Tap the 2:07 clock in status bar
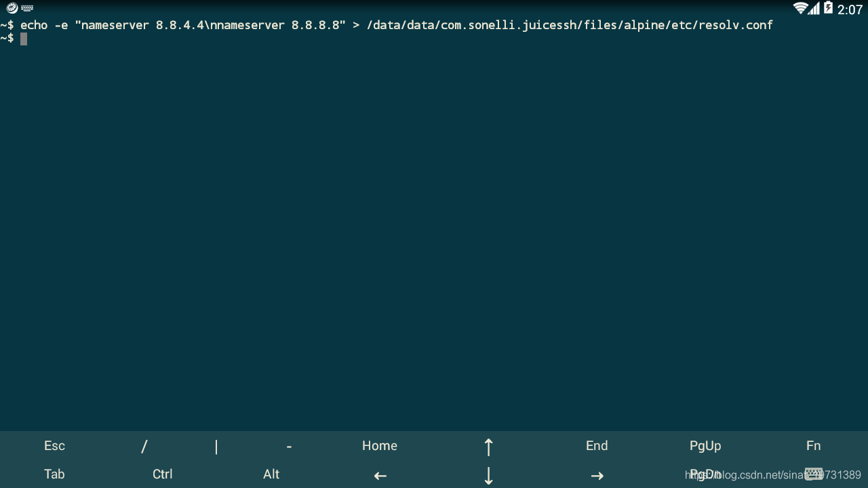 click(x=850, y=9)
